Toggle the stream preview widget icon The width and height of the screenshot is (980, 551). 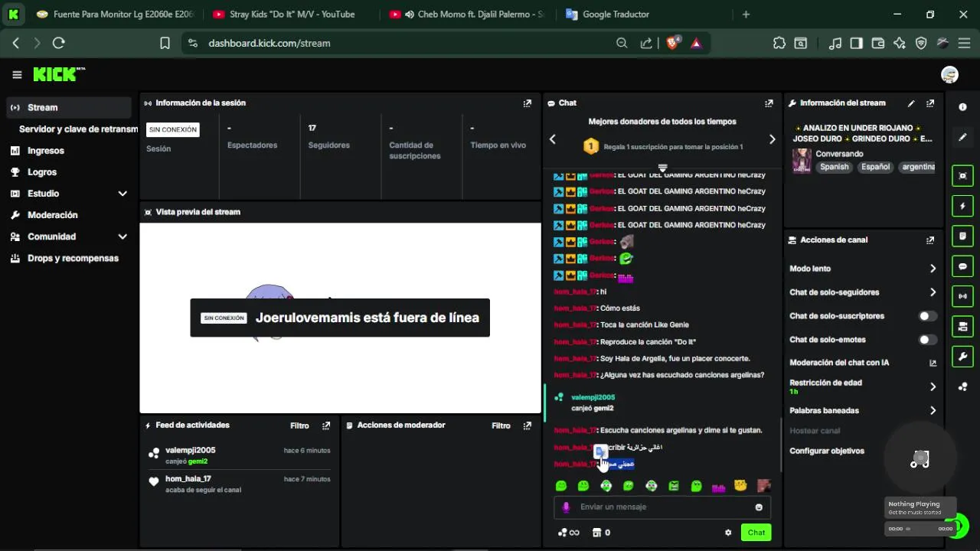click(x=963, y=176)
